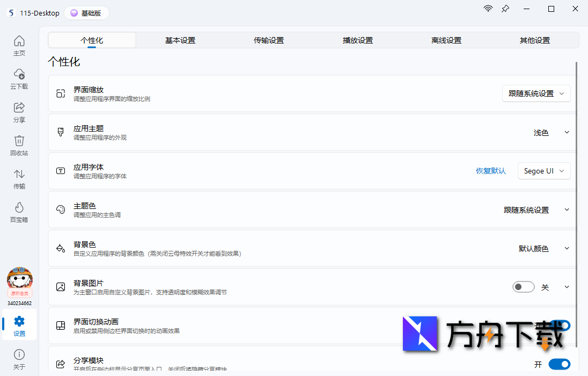Disable the 分享模块 toggle

560,364
